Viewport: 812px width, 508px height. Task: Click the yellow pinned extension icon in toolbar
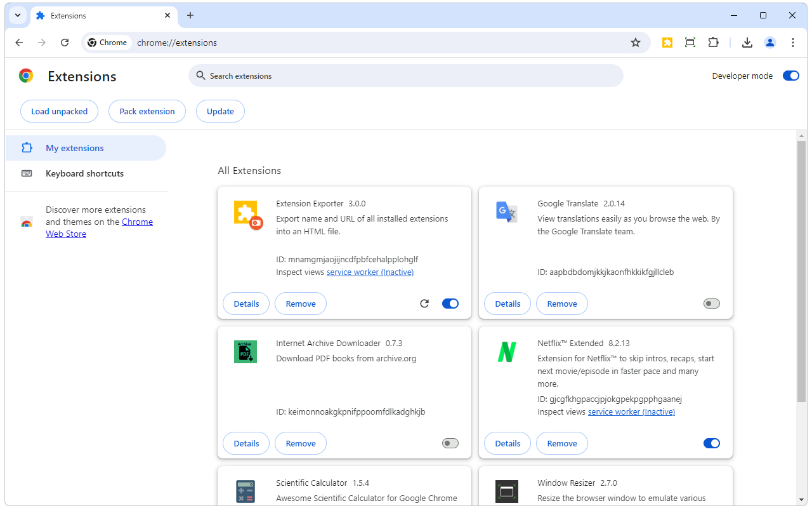click(667, 42)
